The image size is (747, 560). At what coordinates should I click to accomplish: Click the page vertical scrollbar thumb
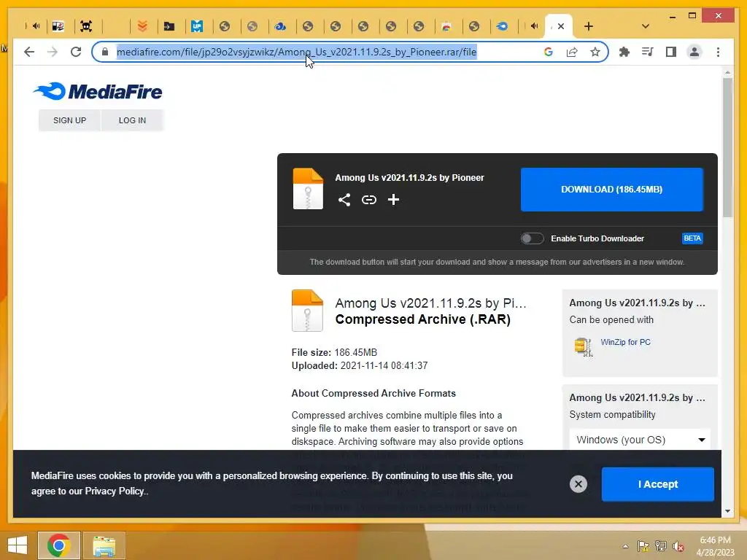pyautogui.click(x=727, y=147)
